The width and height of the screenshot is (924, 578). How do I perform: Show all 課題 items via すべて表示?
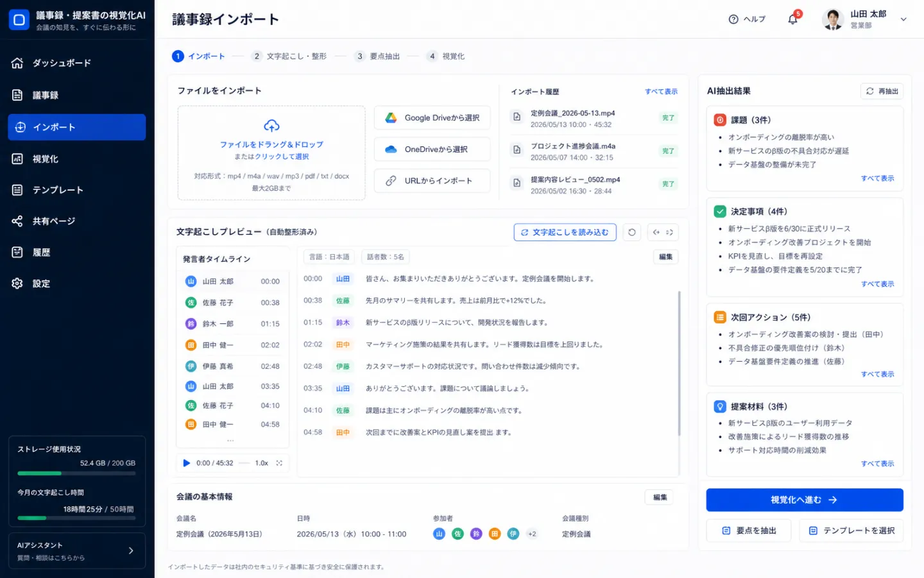[877, 178]
